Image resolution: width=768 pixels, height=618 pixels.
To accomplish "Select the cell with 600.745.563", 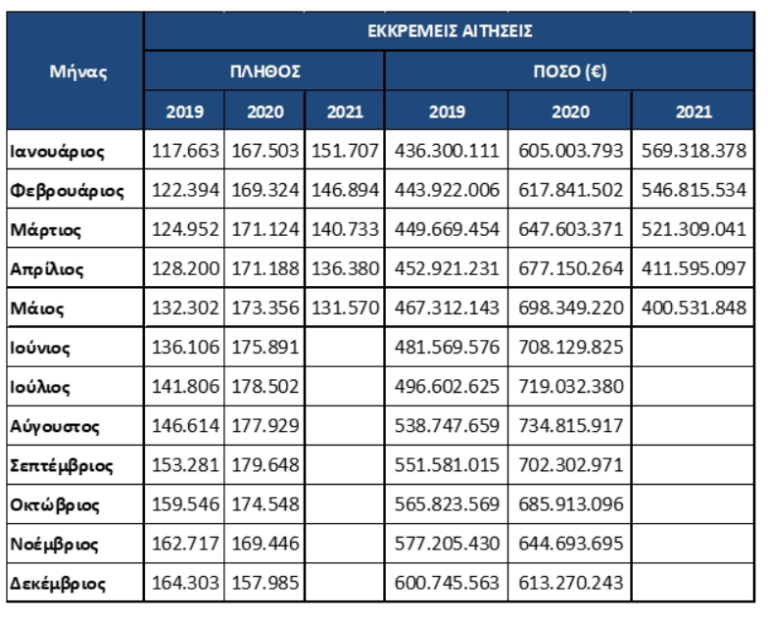I will point(447,582).
